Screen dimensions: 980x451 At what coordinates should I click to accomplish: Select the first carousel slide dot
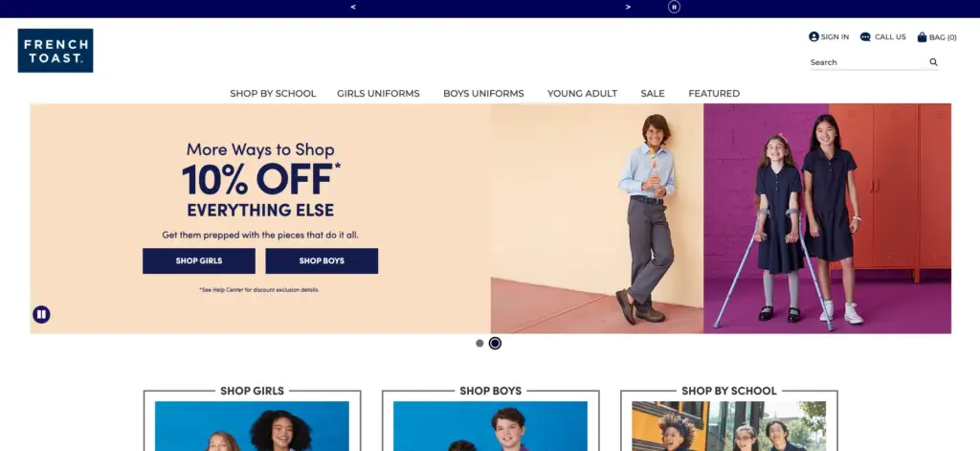click(479, 343)
